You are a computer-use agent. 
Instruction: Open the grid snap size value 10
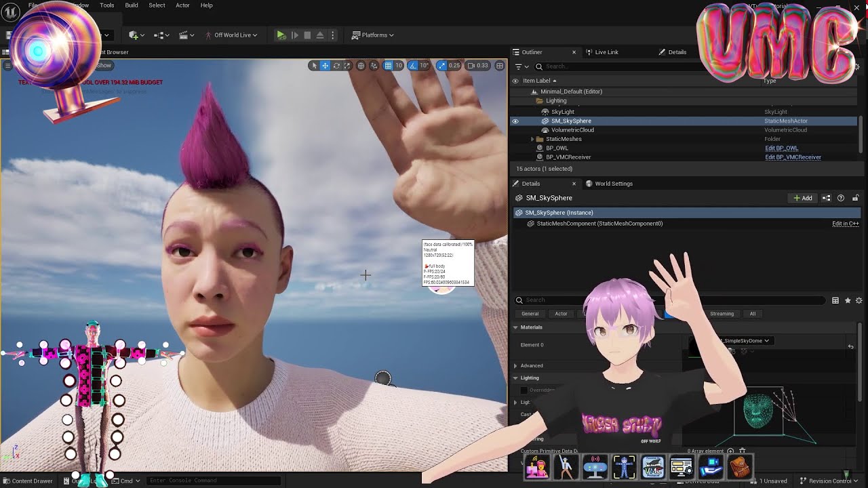(x=399, y=66)
